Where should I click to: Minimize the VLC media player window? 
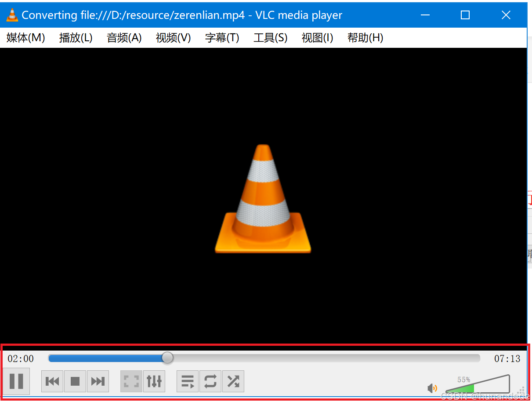(x=425, y=15)
